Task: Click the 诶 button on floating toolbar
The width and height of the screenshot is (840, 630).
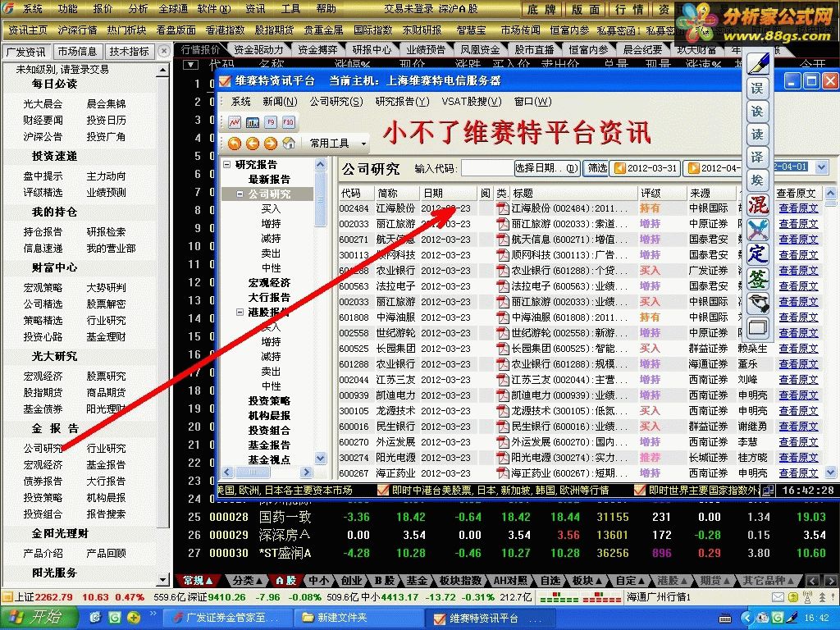Action: [x=757, y=111]
